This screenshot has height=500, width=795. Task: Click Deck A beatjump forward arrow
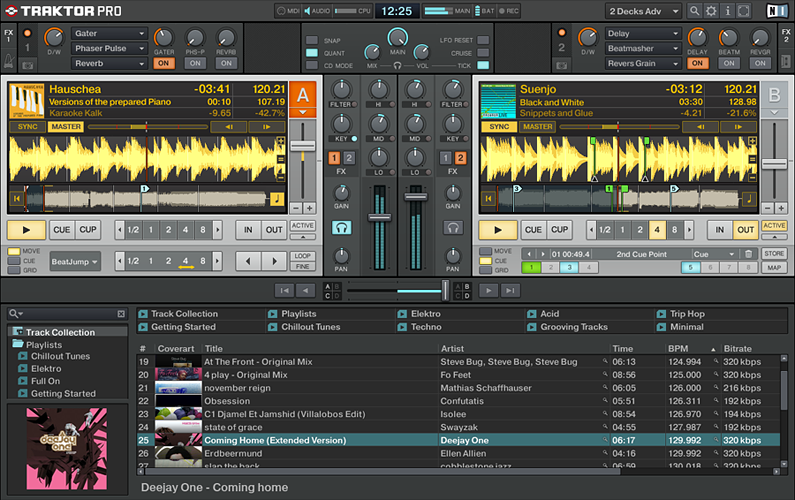coord(274,261)
